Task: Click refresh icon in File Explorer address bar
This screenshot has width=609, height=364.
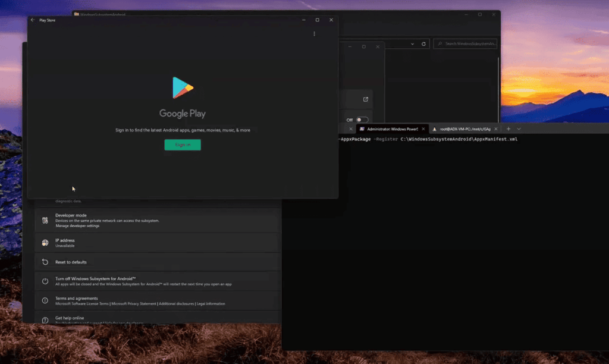Action: pos(423,44)
